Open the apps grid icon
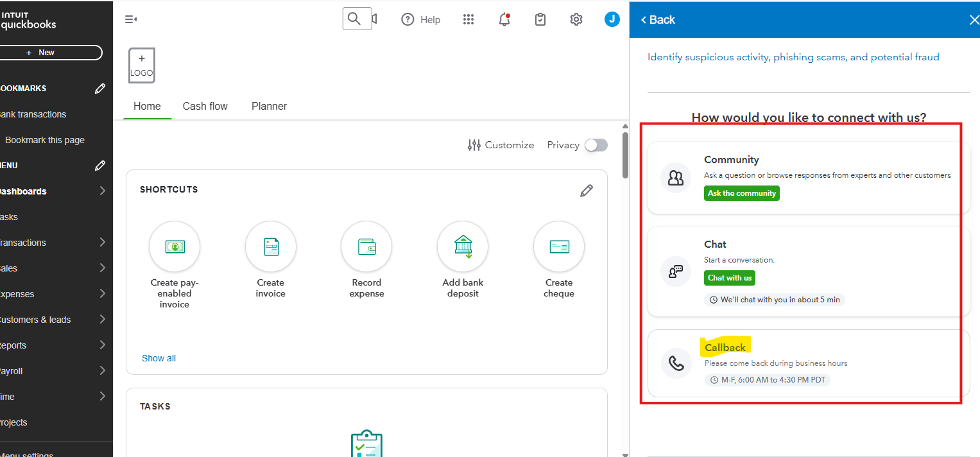 coord(469,20)
